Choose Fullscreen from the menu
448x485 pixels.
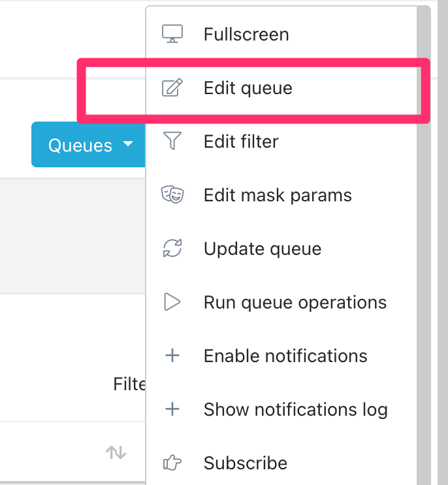click(246, 34)
